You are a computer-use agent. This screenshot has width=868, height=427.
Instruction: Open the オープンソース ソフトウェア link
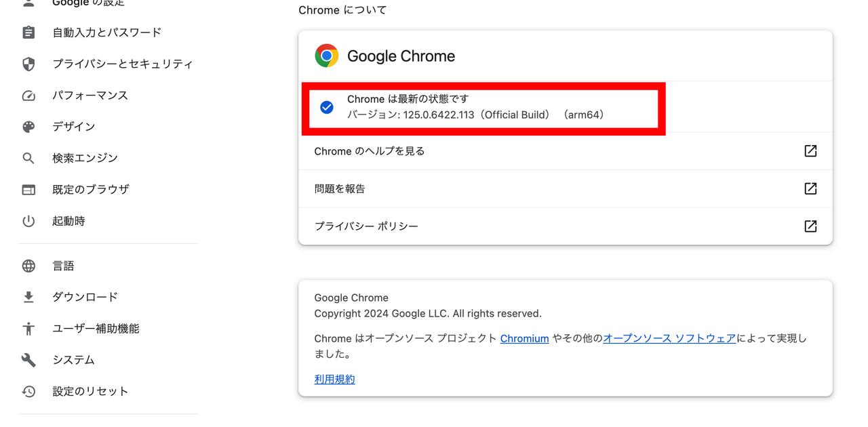669,338
